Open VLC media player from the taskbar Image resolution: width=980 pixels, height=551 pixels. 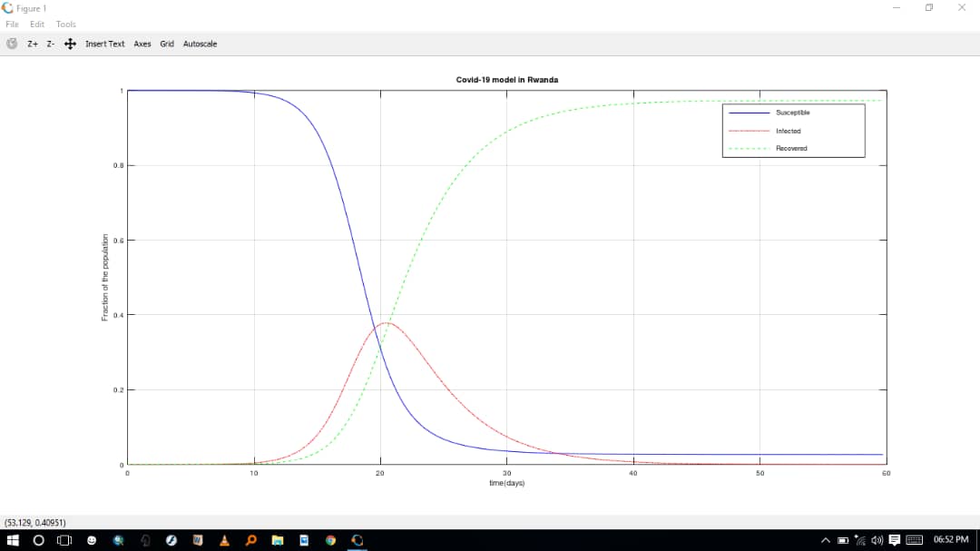point(224,540)
